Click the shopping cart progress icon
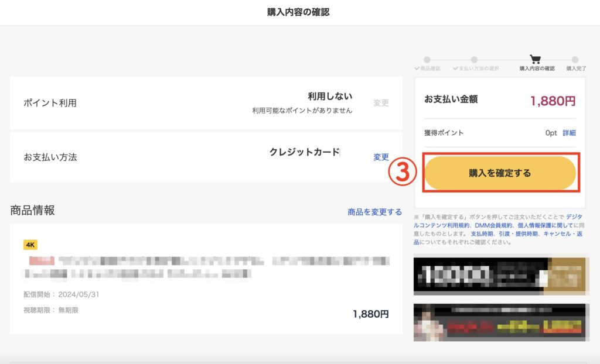Image resolution: width=600 pixels, height=364 pixels. 535,59
